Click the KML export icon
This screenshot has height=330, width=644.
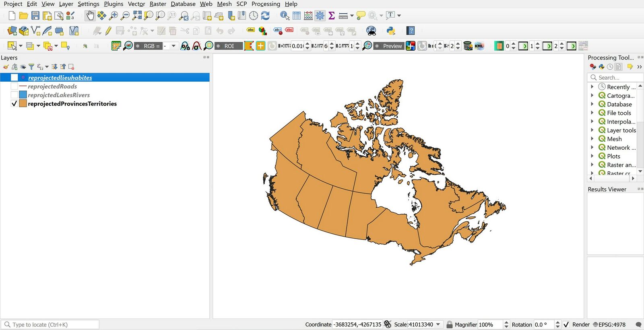[479, 46]
